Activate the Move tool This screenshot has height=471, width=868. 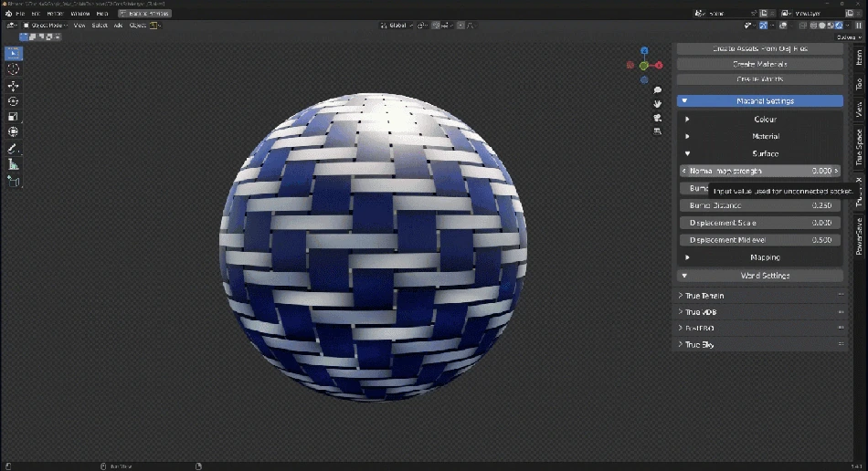tap(14, 86)
